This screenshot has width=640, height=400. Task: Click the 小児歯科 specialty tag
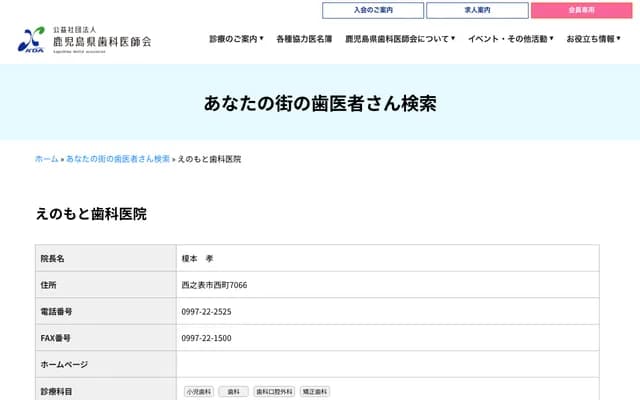coord(199,391)
